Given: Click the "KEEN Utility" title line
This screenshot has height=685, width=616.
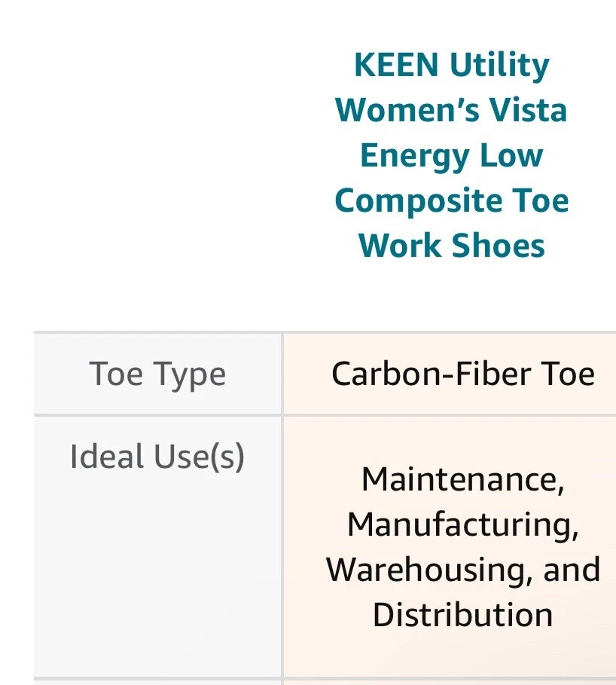Looking at the screenshot, I should click(451, 66).
